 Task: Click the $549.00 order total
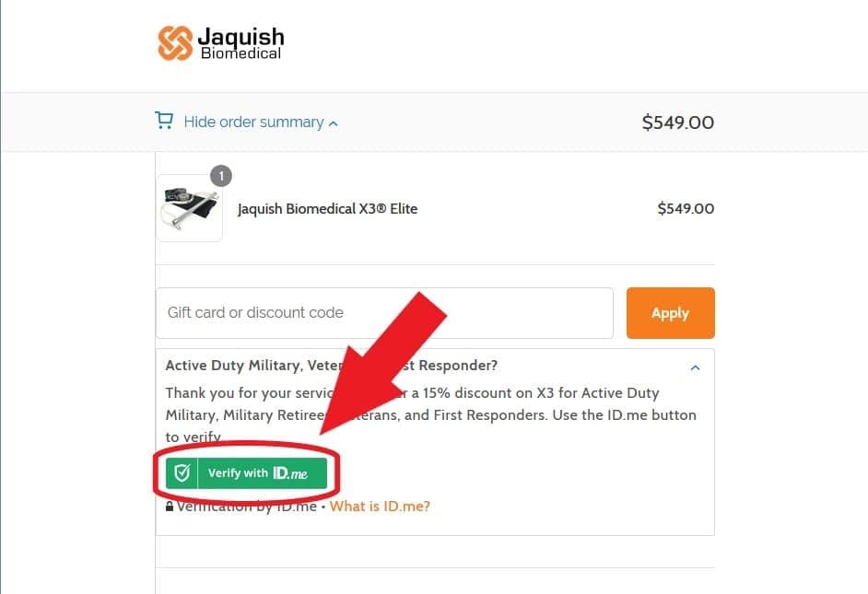(678, 122)
